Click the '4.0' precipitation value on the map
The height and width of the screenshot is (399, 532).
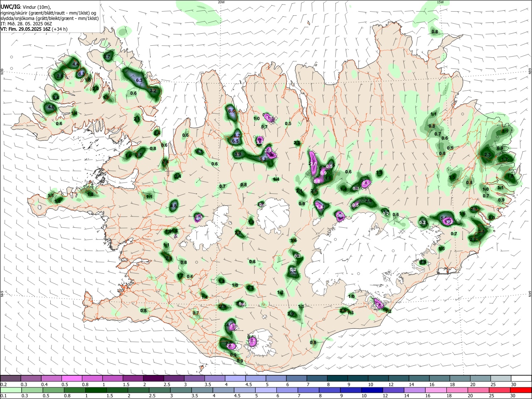pos(51,107)
